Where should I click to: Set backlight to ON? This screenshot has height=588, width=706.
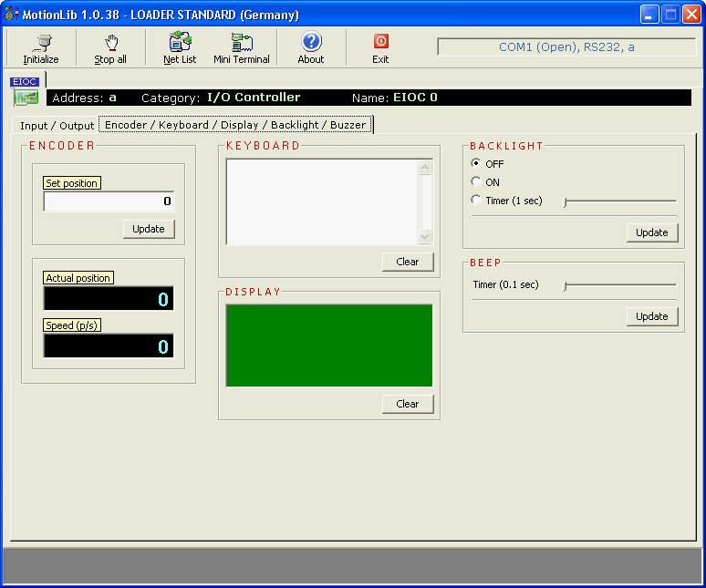pos(476,181)
